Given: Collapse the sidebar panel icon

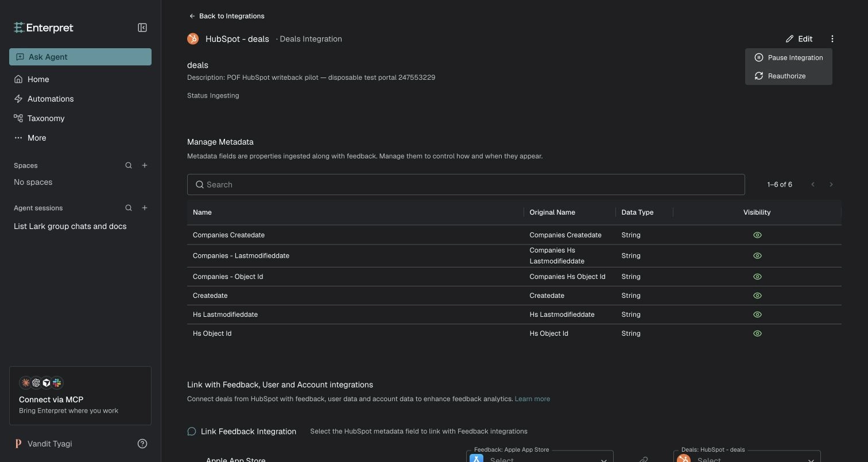Looking at the screenshot, I should tap(142, 28).
